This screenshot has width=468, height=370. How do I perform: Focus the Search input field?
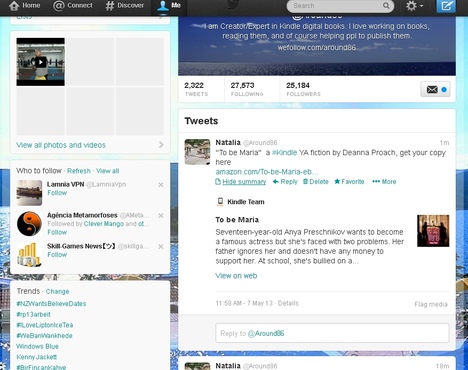tap(335, 6)
